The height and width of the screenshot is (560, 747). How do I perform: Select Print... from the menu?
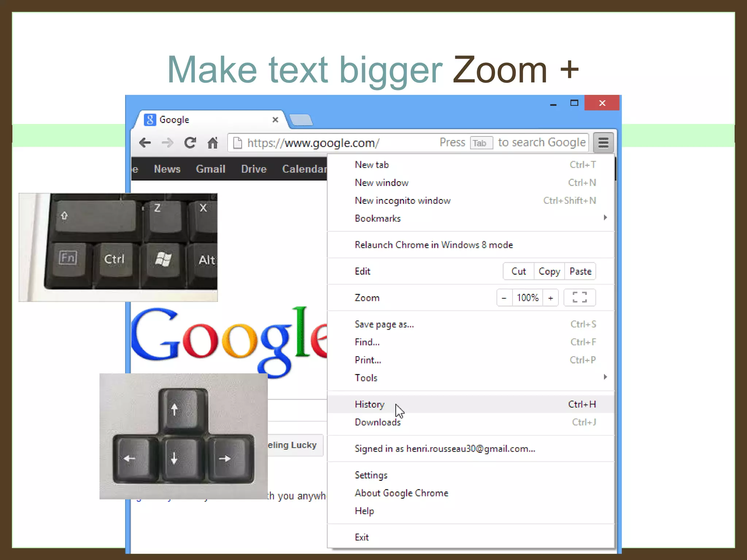coord(471,360)
